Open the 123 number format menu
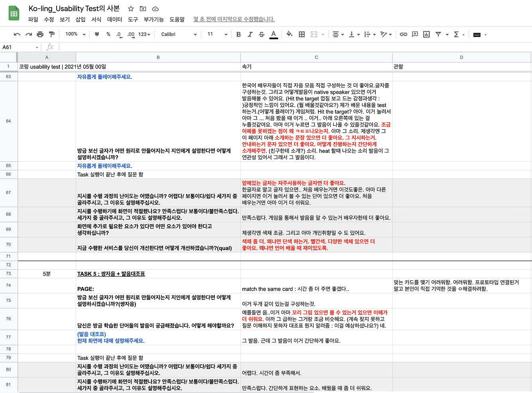 (144, 34)
